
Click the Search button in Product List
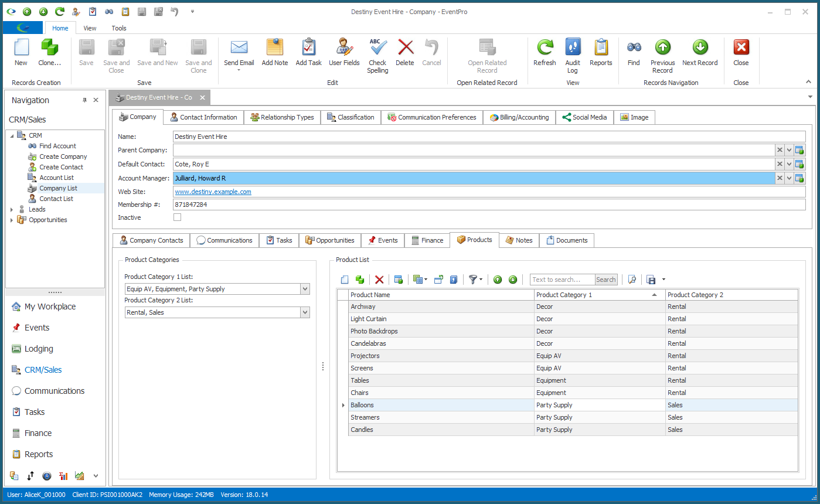606,280
